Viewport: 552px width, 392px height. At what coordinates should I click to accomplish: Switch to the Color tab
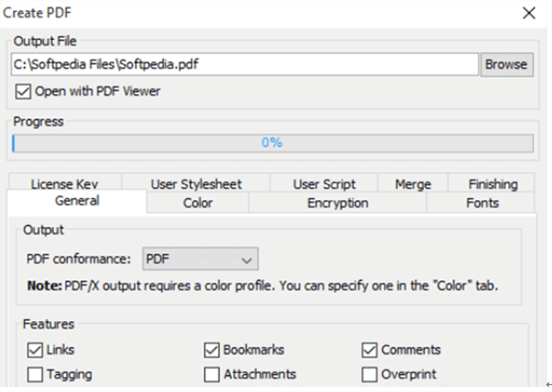(198, 203)
